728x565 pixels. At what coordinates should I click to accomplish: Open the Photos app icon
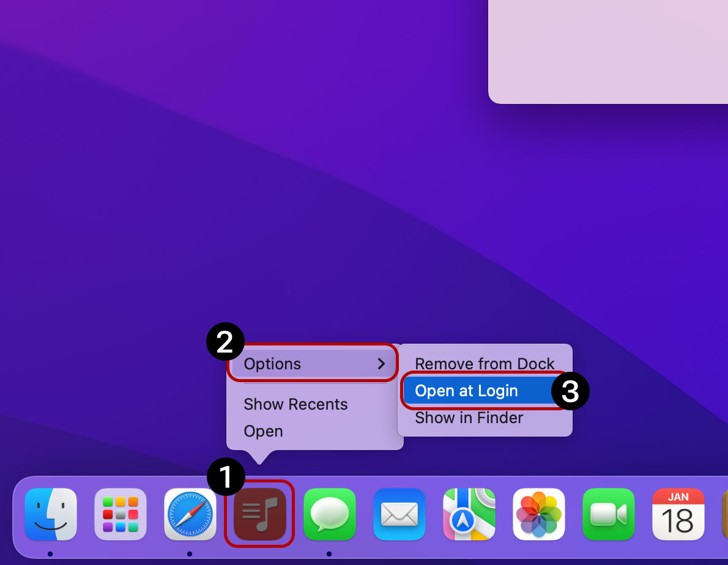click(539, 514)
